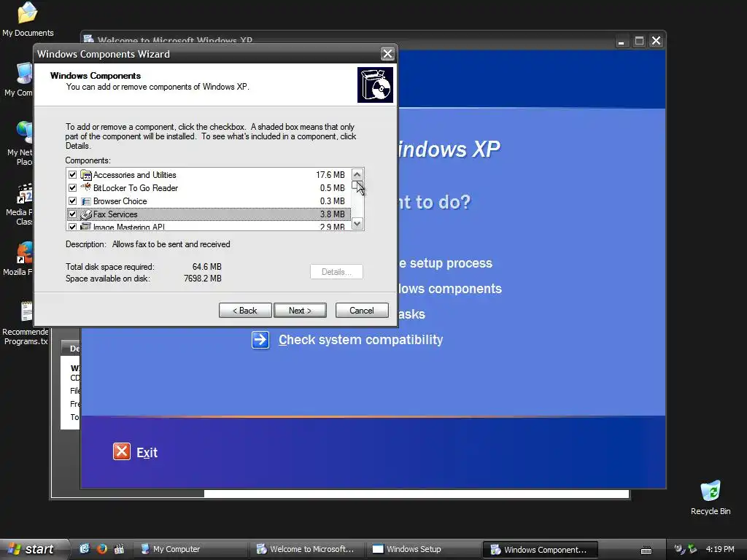Select the Accessories and Utilities row text

135,175
